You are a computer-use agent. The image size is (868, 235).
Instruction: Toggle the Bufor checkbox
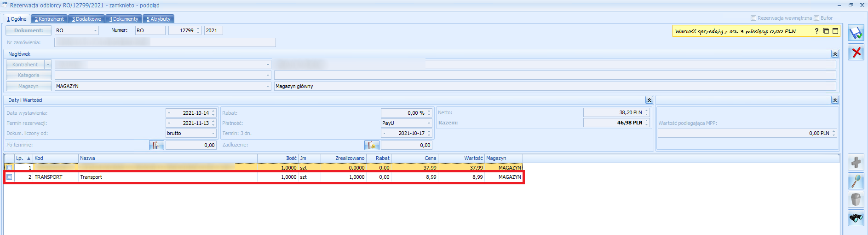tap(816, 18)
